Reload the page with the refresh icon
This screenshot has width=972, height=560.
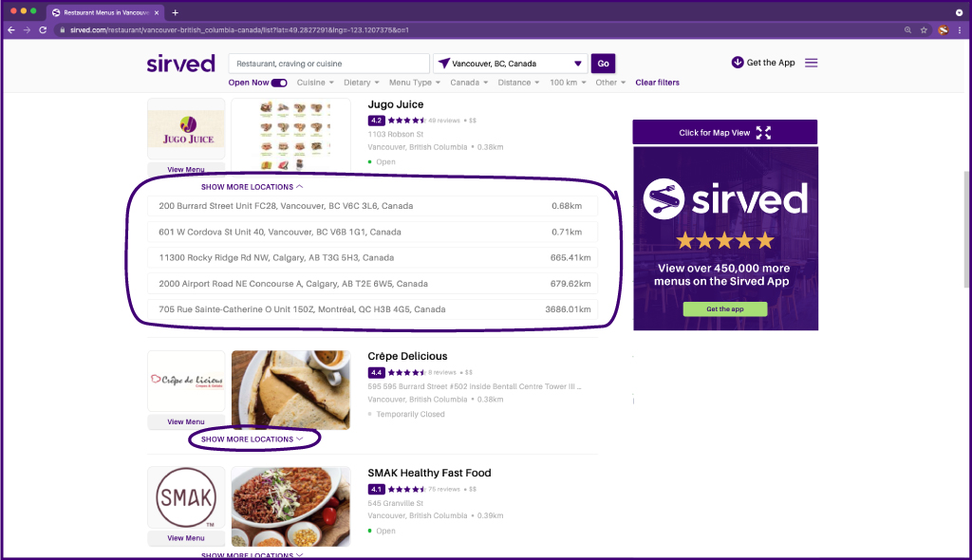click(x=43, y=29)
